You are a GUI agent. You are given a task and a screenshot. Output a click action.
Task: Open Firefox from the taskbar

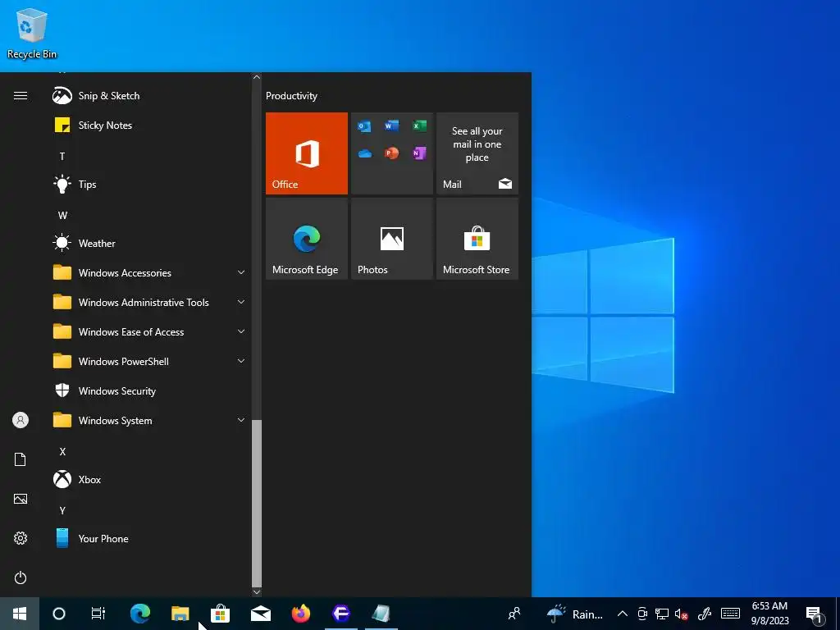tap(301, 614)
